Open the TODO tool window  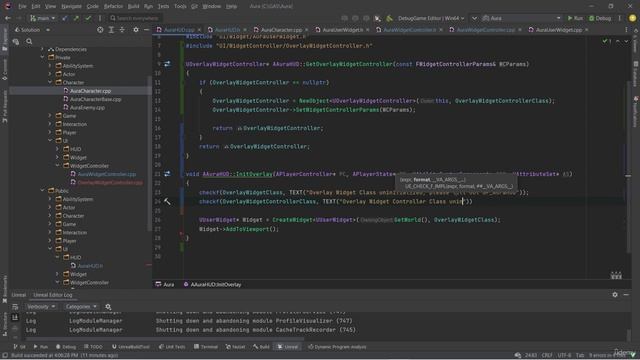click(93, 347)
